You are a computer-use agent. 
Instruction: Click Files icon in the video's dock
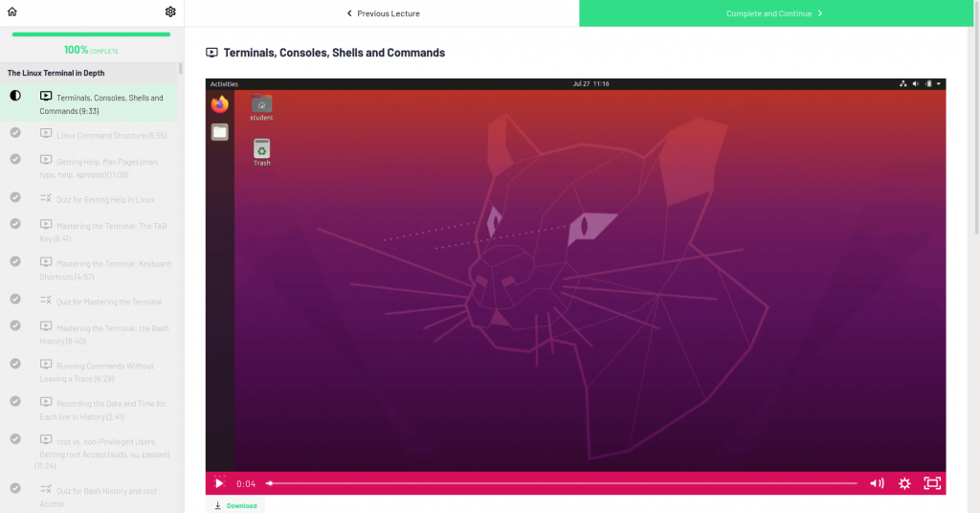click(x=219, y=132)
